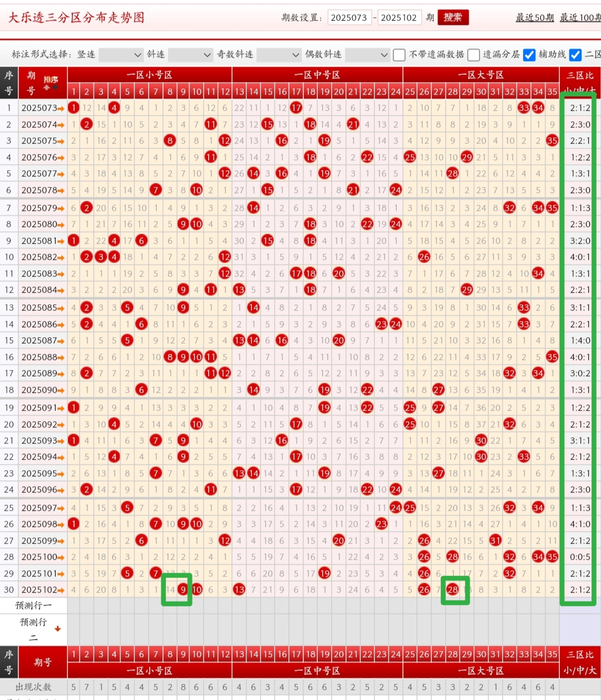Viewport: 601px width, 700px height.
Task: Uncheck the 辅助线 checkbox
Action: pyautogui.click(x=529, y=55)
